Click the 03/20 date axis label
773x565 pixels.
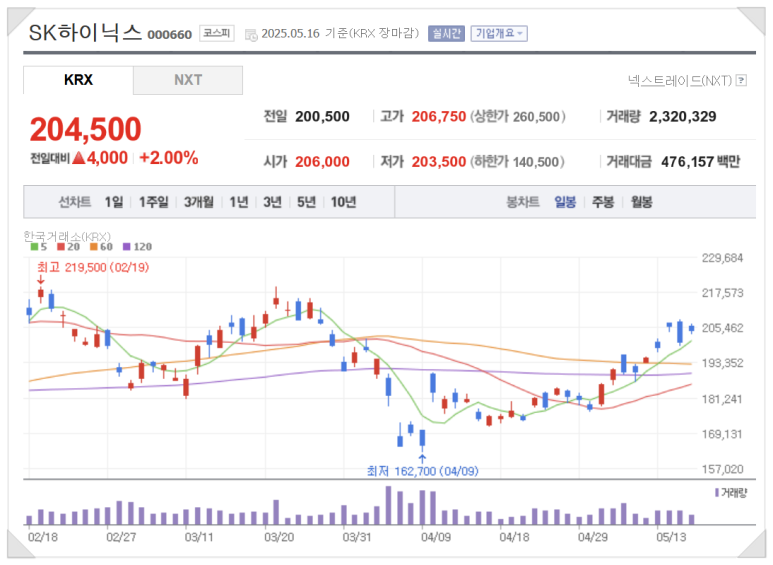pyautogui.click(x=279, y=537)
